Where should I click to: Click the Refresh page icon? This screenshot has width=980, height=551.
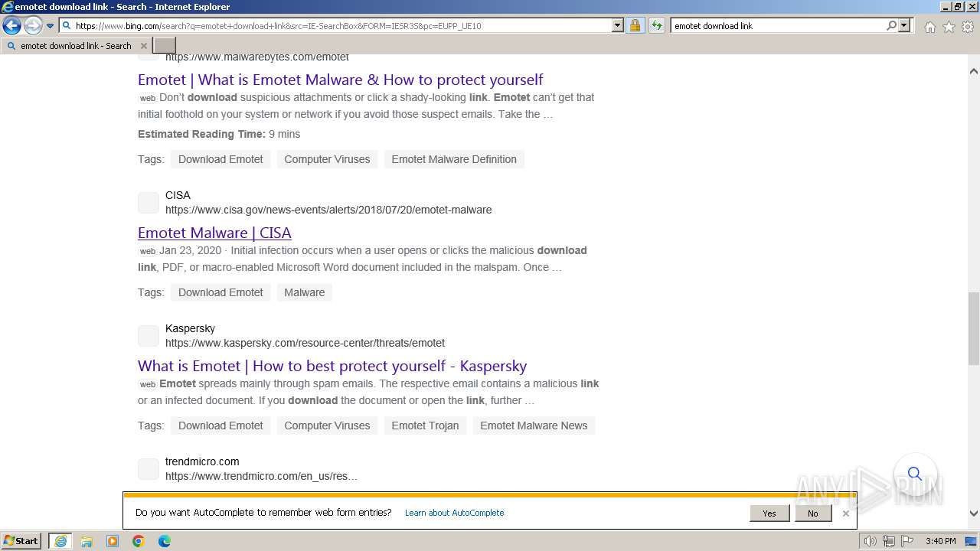click(x=657, y=25)
